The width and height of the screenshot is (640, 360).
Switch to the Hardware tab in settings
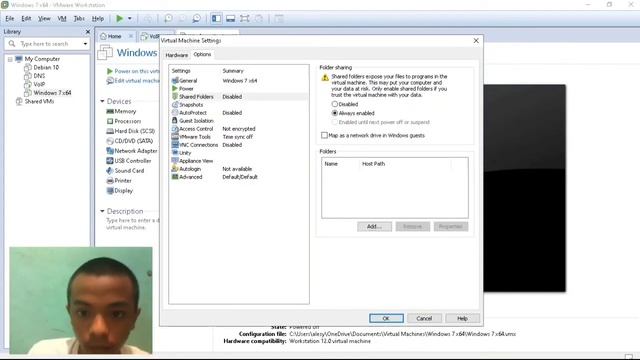177,55
